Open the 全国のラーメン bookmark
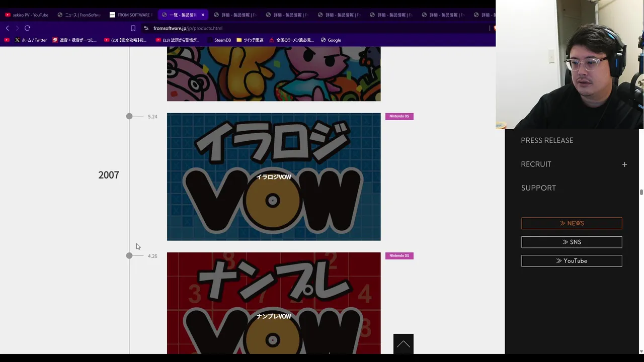This screenshot has height=362, width=644. [x=292, y=40]
